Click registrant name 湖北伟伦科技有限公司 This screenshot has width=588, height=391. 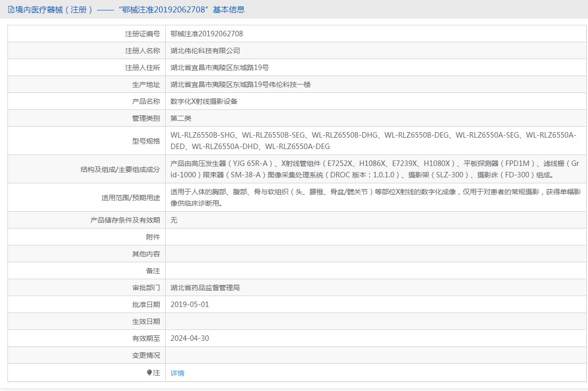tap(205, 51)
